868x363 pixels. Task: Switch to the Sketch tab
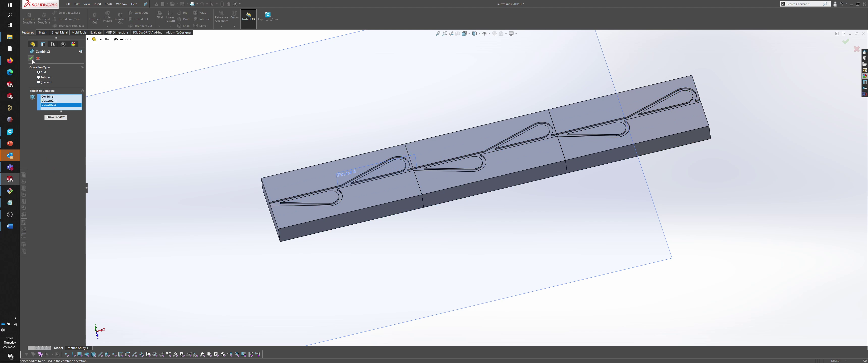click(x=43, y=32)
